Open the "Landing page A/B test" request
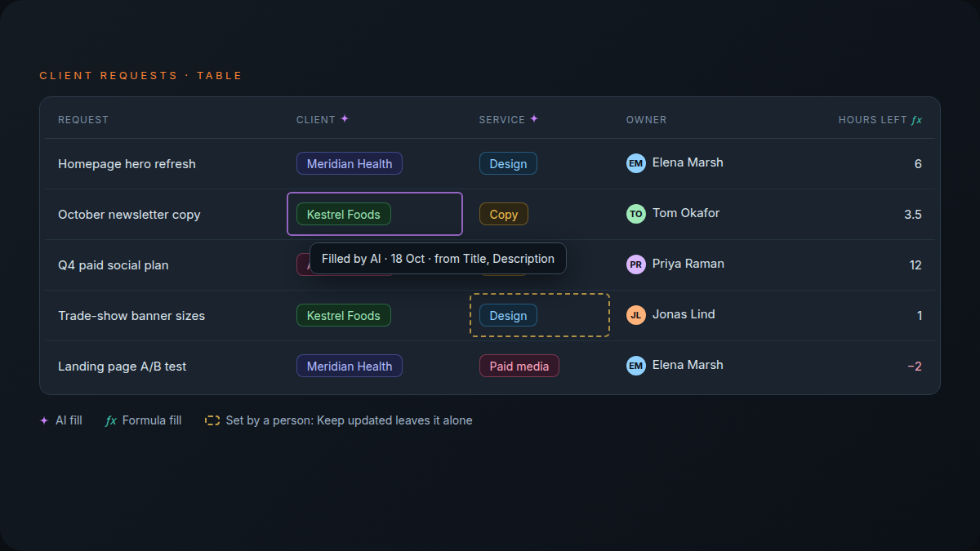This screenshot has height=551, width=980. (x=122, y=367)
